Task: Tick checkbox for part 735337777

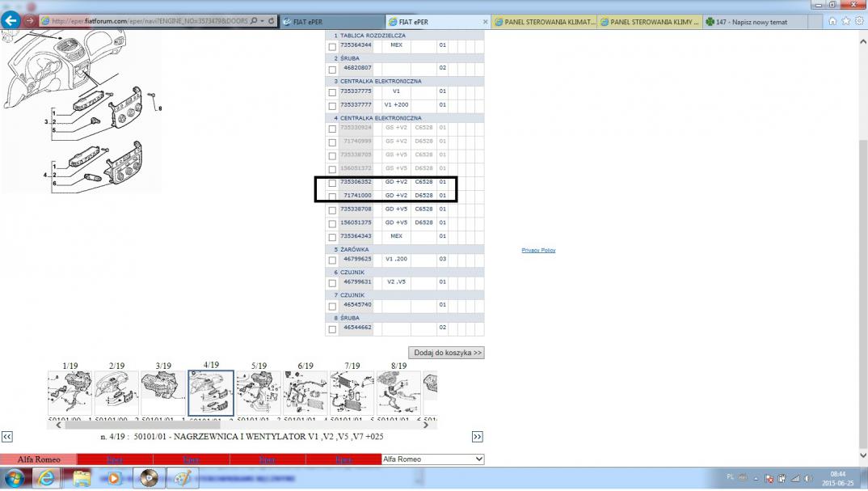Action: point(332,107)
